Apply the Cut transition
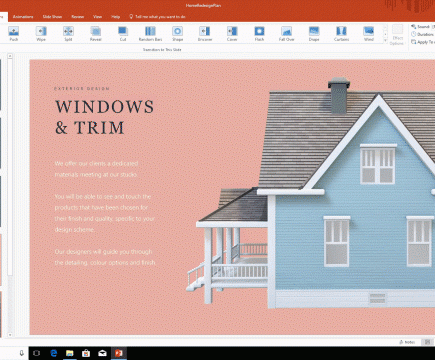 pos(123,34)
